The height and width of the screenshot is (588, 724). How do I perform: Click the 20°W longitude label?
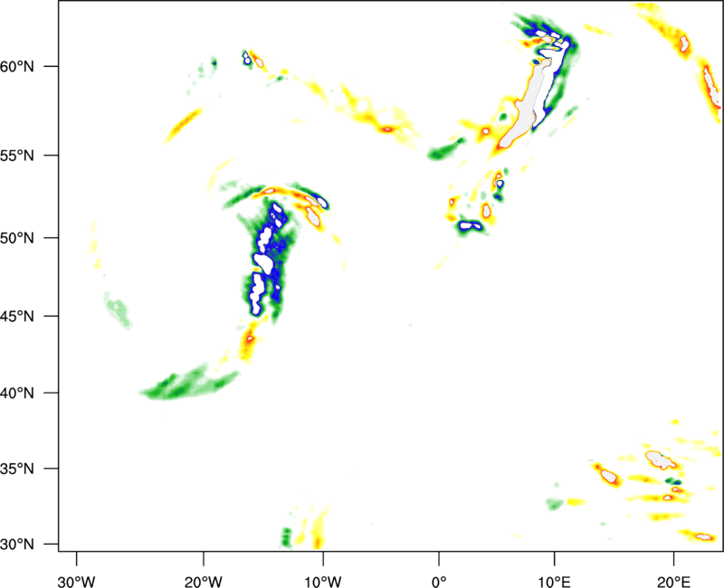coord(204,583)
